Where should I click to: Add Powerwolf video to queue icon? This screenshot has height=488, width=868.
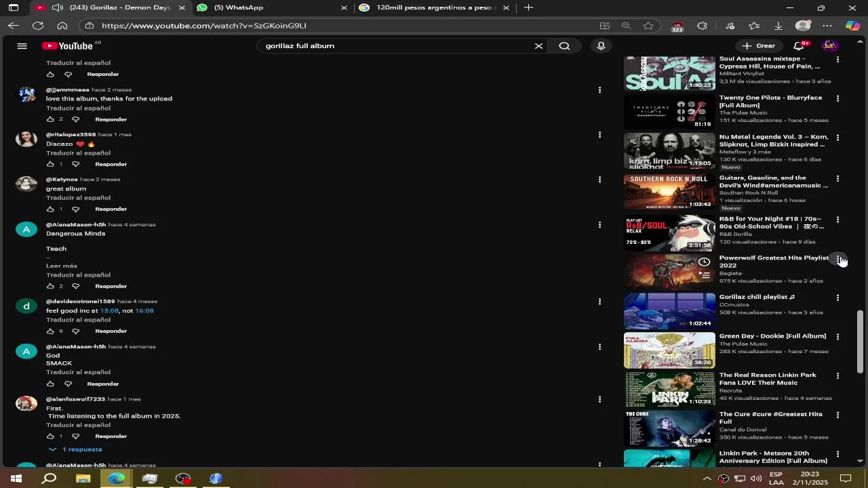click(x=705, y=276)
